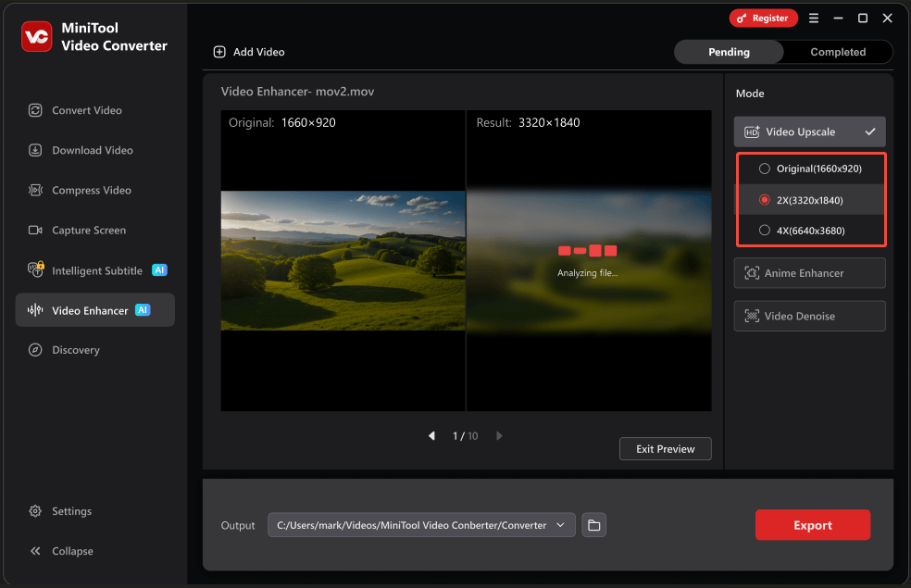The image size is (911, 588).
Task: Select Compress Video in the sidebar
Action: point(92,190)
